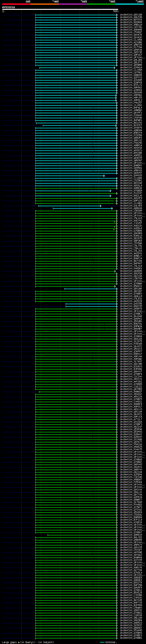Click the UniRef100_P46563 label

click(x=131, y=269)
